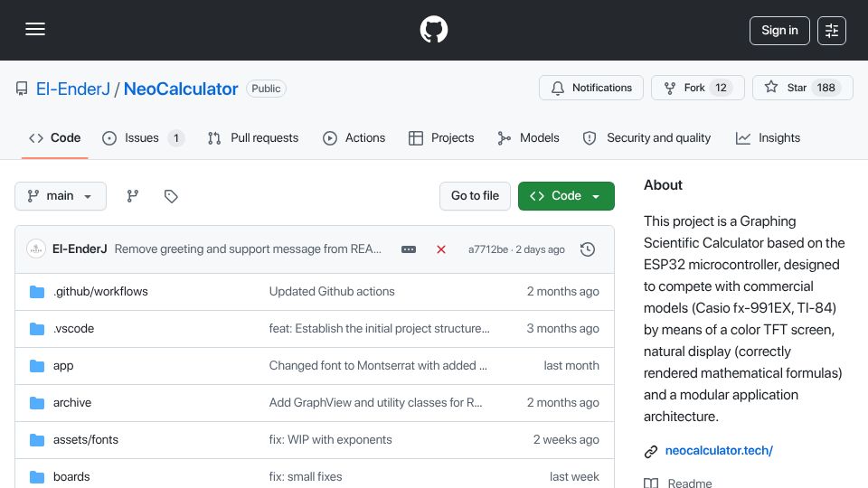Open 'fix: WIP with exponents' commit

click(331, 440)
